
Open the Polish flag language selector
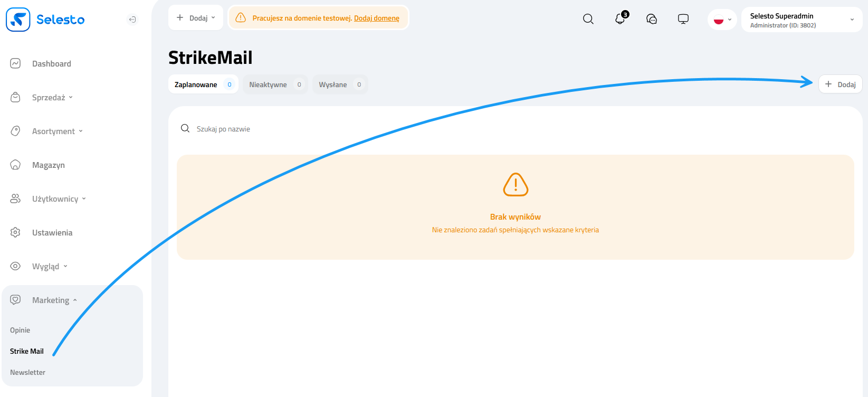[722, 20]
